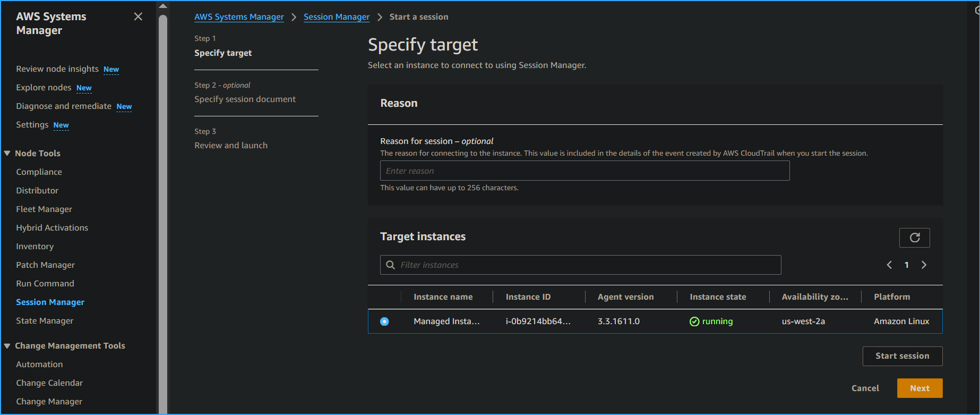This screenshot has height=415, width=980.
Task: Open Review node insights
Action: 57,69
